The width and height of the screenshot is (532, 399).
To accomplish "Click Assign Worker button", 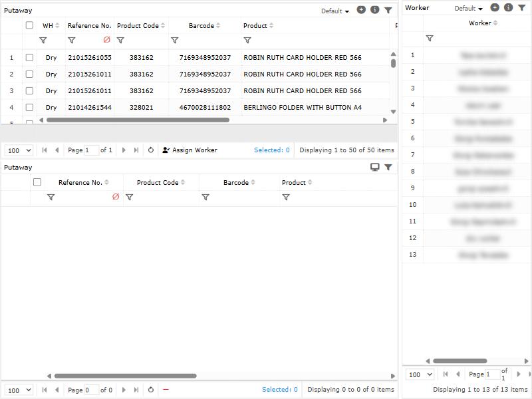I will point(190,150).
